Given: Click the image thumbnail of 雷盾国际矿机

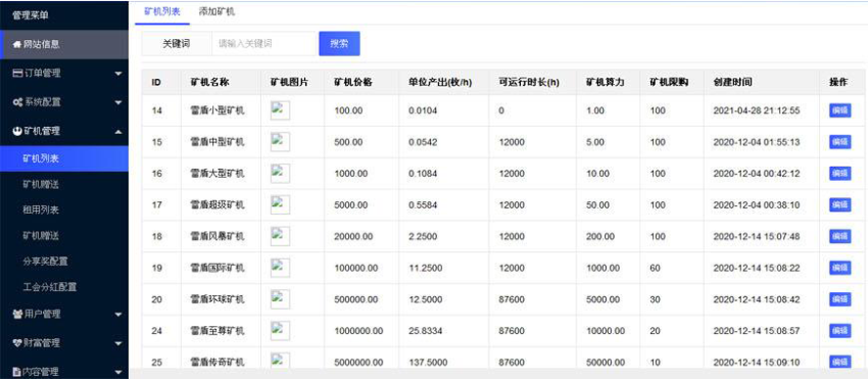Looking at the screenshot, I should [x=281, y=268].
